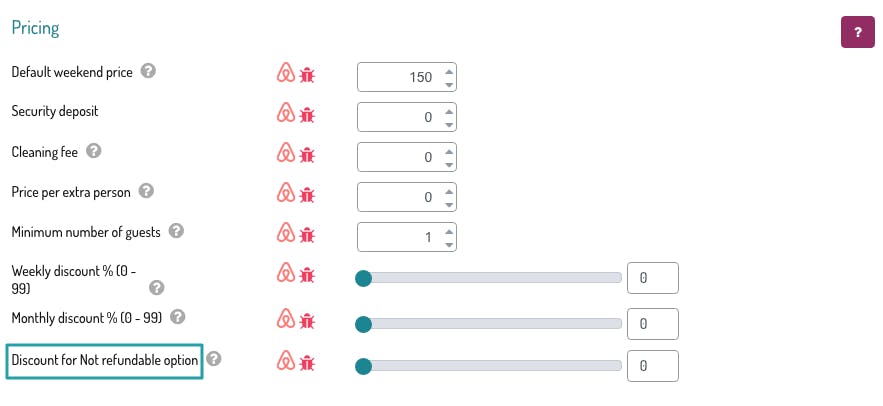The width and height of the screenshot is (883, 406).
Task: Decrease Security deposit using down arrow
Action: (x=449, y=124)
